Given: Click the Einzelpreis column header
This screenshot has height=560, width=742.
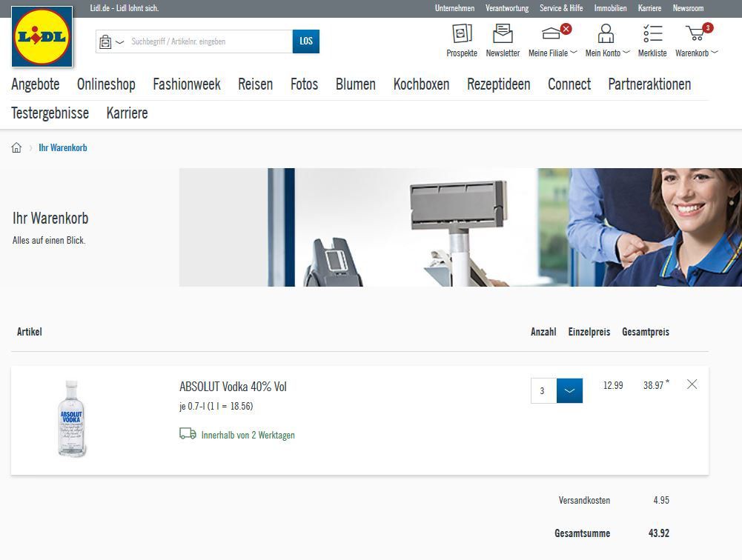Looking at the screenshot, I should tap(589, 332).
